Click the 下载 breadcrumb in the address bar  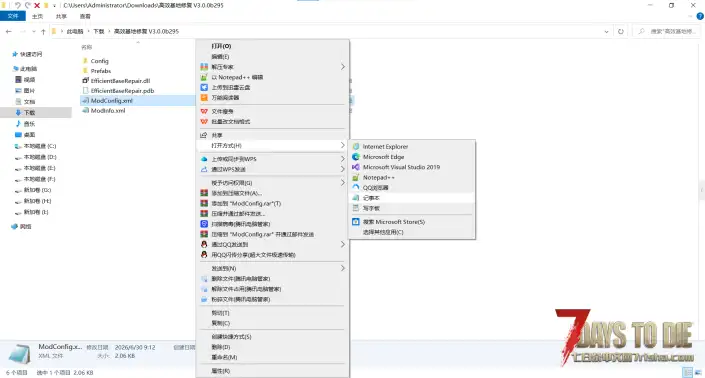pos(98,31)
